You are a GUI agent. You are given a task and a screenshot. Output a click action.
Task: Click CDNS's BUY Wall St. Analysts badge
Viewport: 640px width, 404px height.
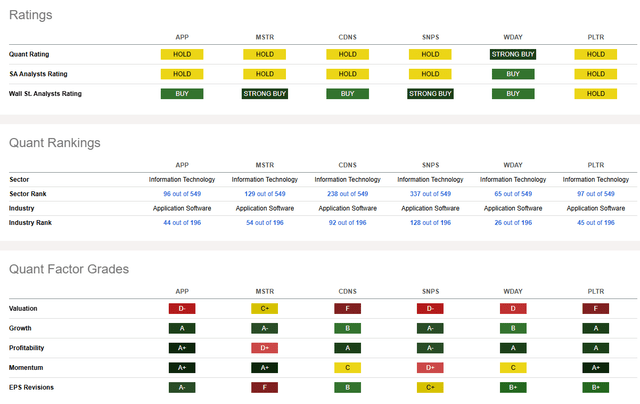tap(348, 94)
